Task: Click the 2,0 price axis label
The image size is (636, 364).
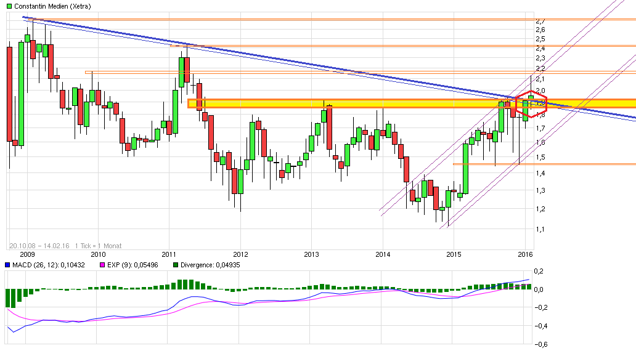Action: (540, 91)
